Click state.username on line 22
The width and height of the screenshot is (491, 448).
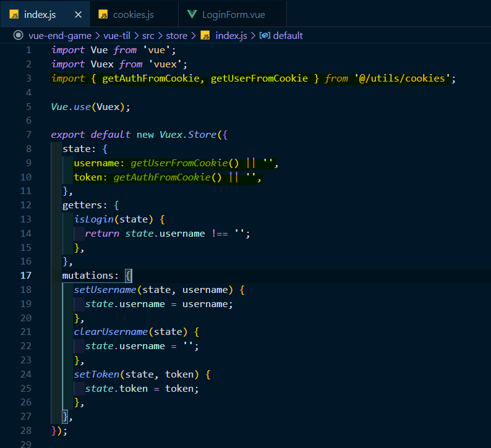point(125,346)
